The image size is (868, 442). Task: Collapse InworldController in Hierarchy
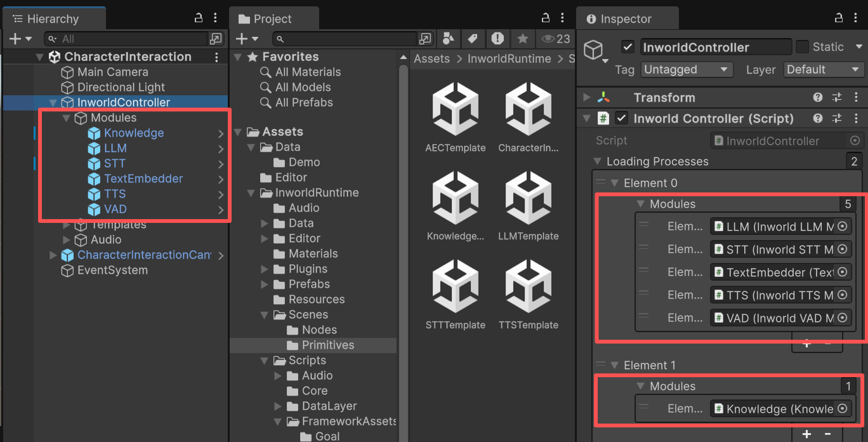coord(53,103)
